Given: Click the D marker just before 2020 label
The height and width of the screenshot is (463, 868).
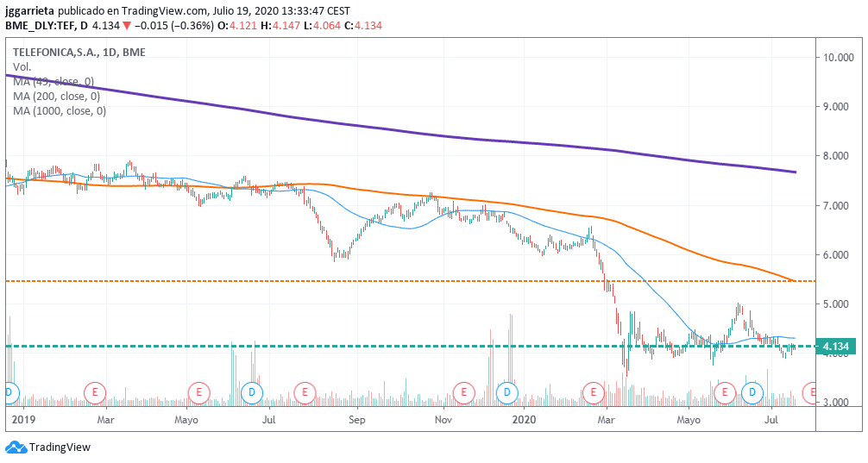Looking at the screenshot, I should [x=506, y=393].
